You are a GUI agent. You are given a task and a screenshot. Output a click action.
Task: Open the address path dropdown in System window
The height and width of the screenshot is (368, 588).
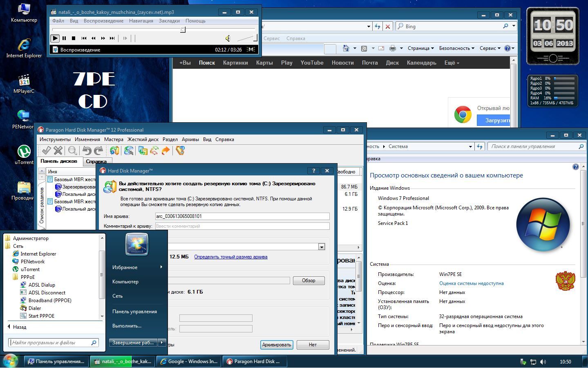tap(470, 146)
